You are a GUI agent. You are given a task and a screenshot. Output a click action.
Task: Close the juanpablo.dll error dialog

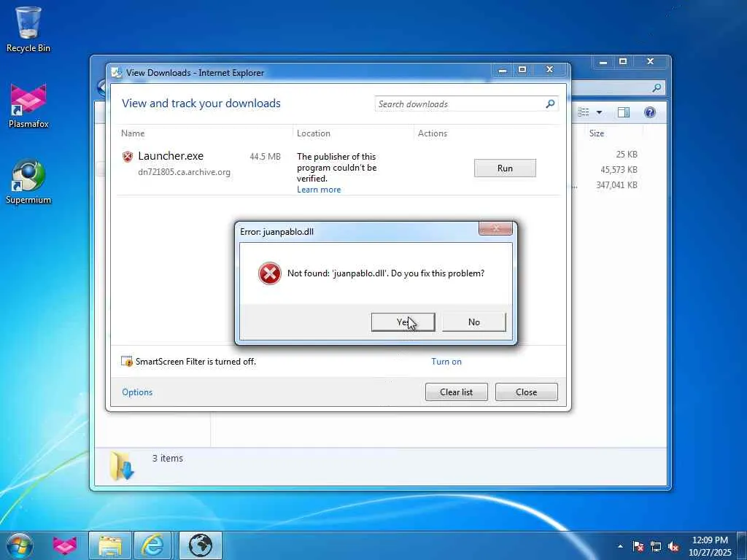[x=495, y=229]
